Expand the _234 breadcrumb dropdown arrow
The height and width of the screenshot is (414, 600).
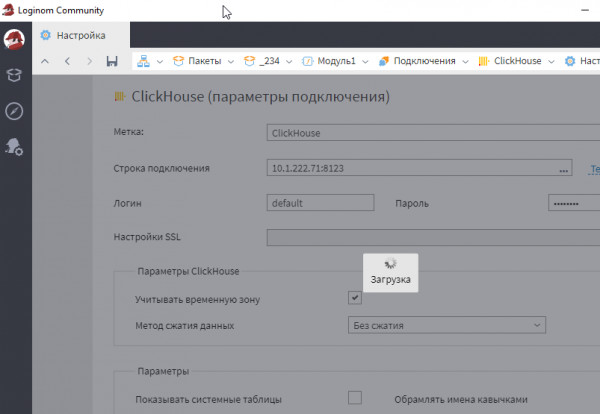289,62
